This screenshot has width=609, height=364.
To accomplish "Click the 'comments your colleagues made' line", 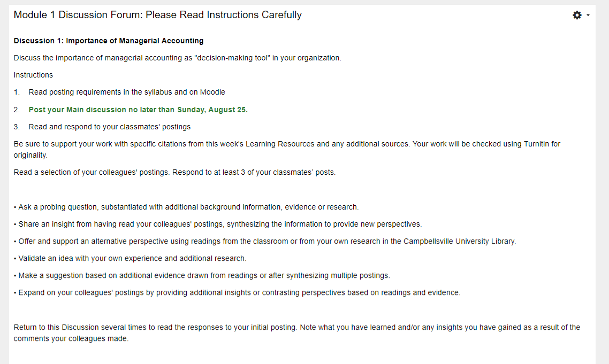I will point(71,339).
